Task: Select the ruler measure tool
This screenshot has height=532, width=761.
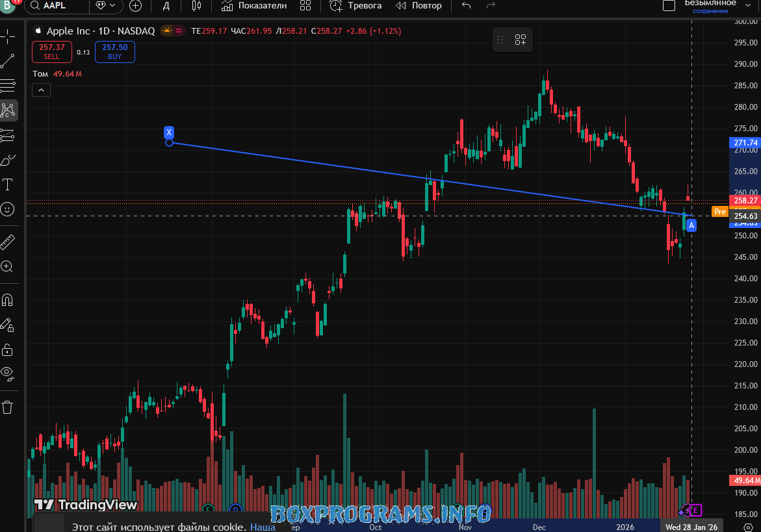Action: click(x=8, y=242)
